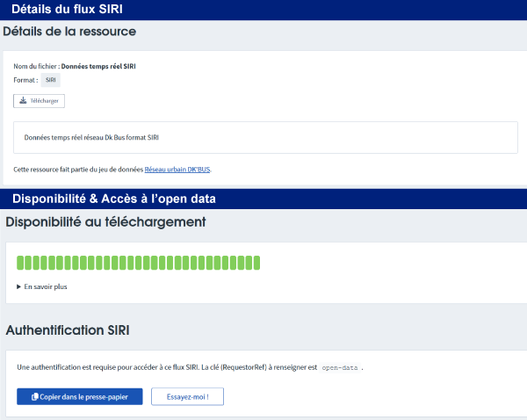This screenshot has height=420, width=527.
Task: Click the 'Détails de la ressource' heading
Action: 69,32
